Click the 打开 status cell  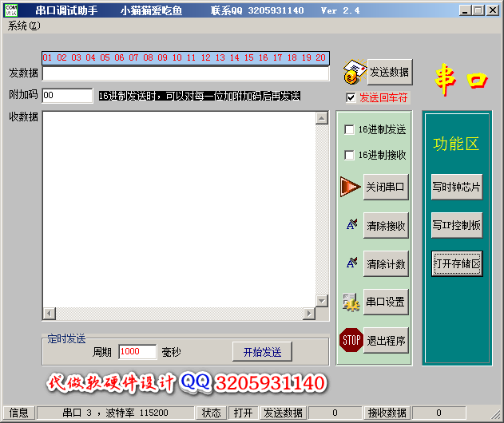[x=243, y=413]
